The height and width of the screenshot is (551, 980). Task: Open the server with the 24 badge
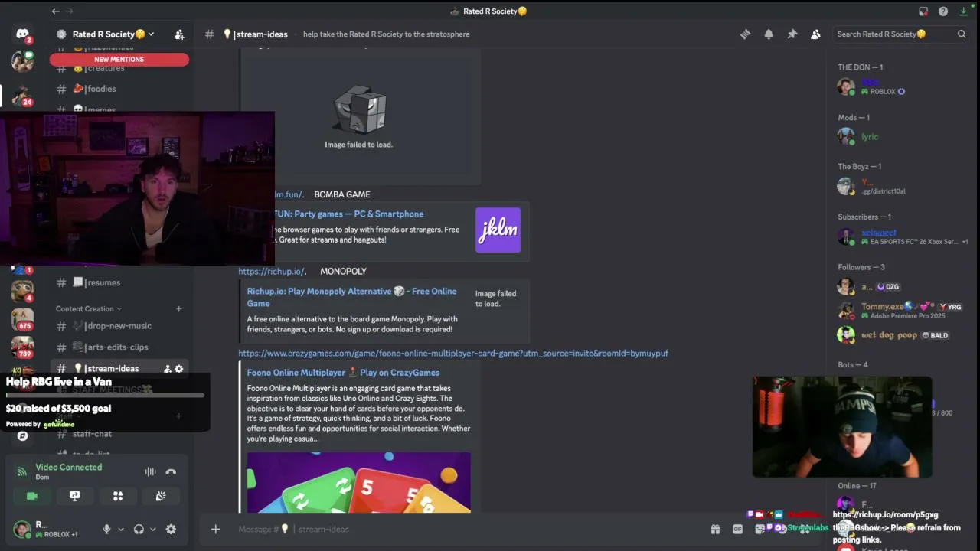point(22,95)
